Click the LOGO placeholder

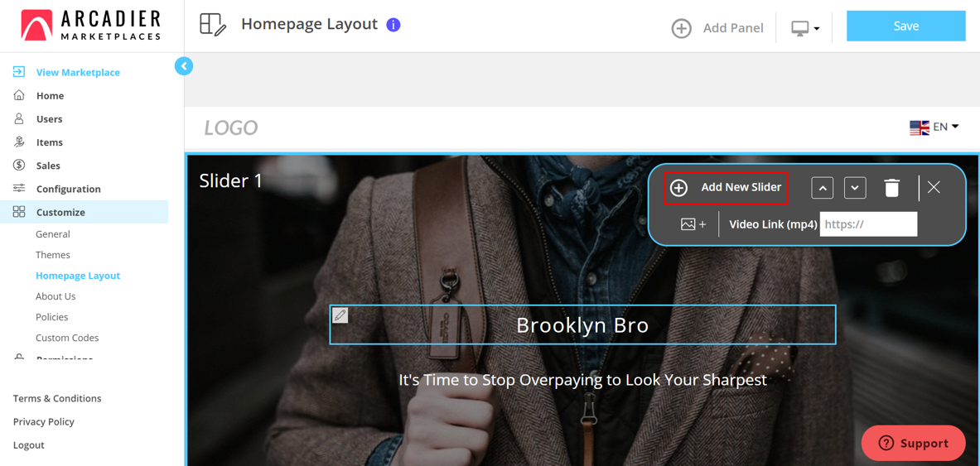point(230,128)
